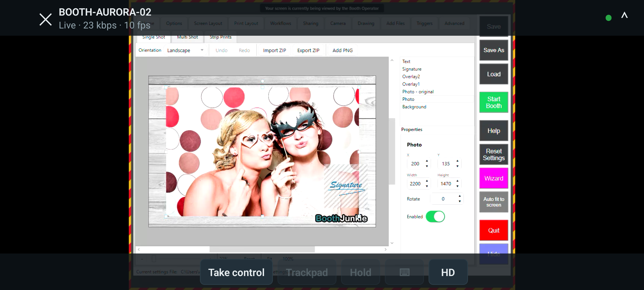Tap the Hold button
This screenshot has width=644, height=290.
point(360,272)
